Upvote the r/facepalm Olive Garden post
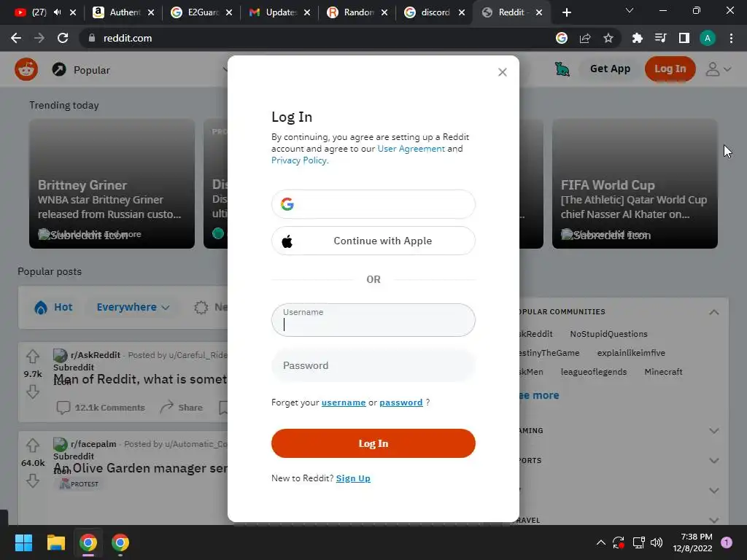747x560 pixels. coord(32,446)
